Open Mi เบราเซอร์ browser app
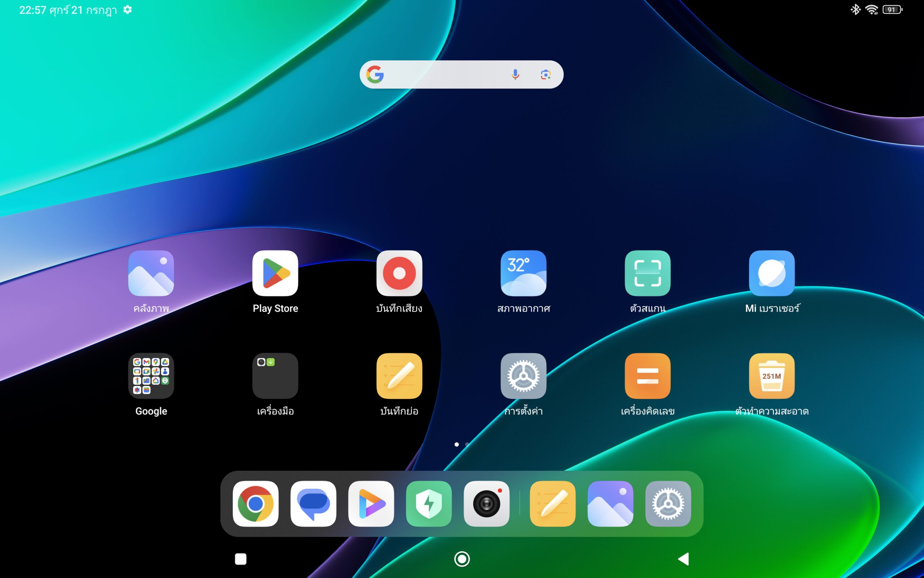924x578 pixels. point(772,273)
